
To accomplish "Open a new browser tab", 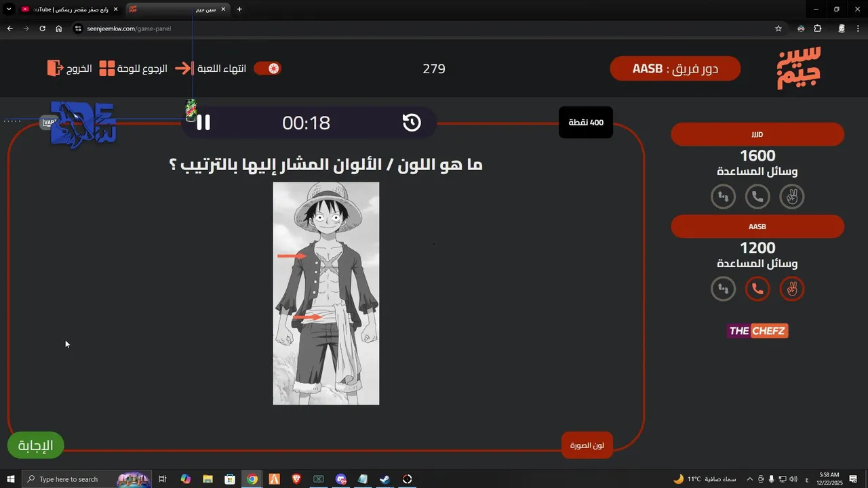I will coord(239,9).
